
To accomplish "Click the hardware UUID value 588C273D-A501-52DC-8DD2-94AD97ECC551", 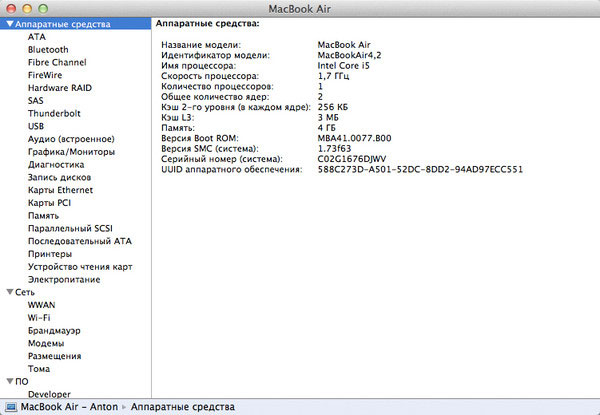I will tap(420, 169).
